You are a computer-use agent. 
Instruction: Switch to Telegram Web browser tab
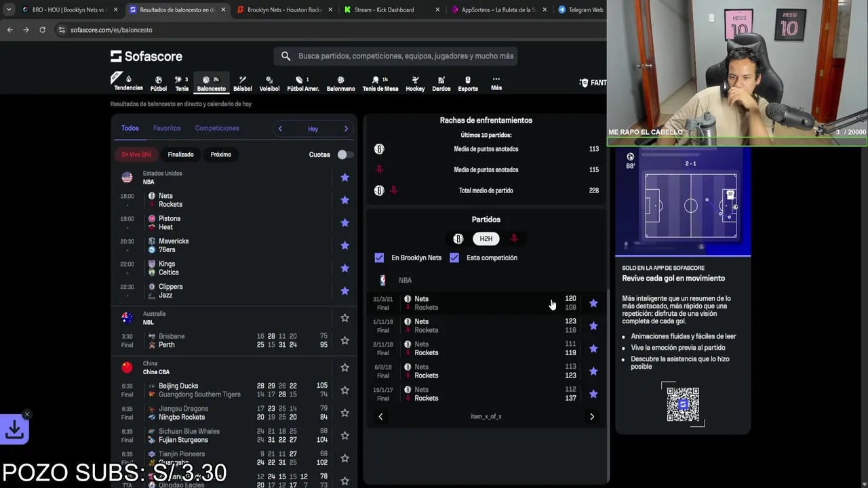tap(580, 9)
